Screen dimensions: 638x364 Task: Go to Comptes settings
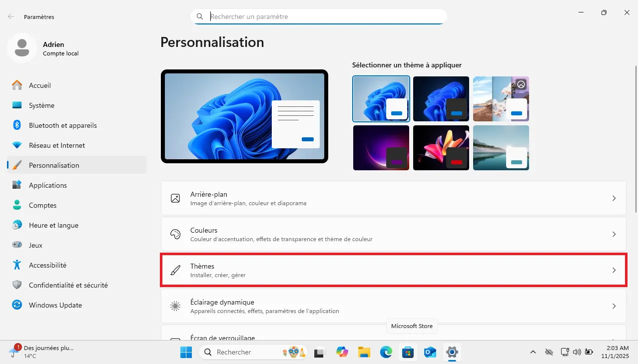(42, 205)
